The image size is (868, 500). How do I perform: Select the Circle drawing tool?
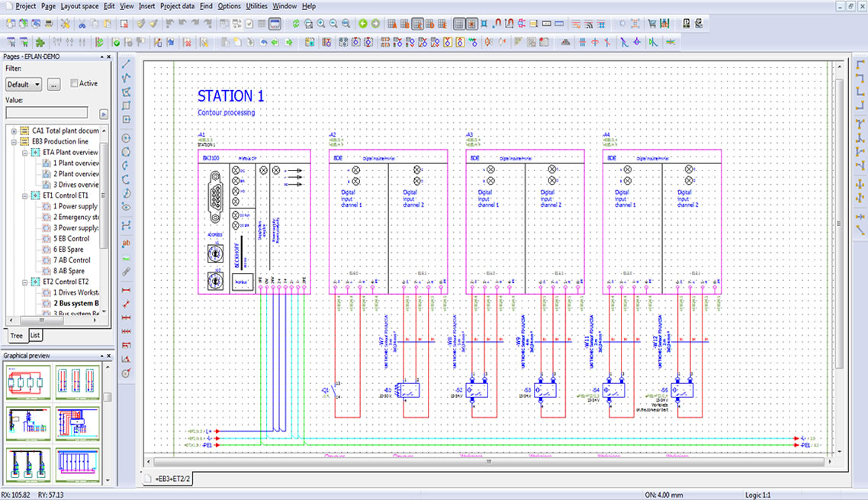(126, 138)
